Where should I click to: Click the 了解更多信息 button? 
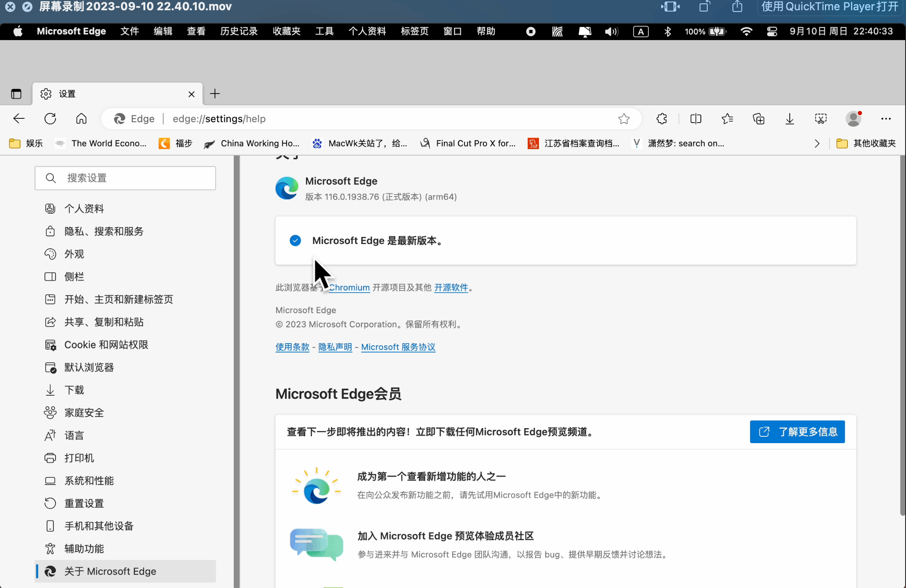coord(797,432)
